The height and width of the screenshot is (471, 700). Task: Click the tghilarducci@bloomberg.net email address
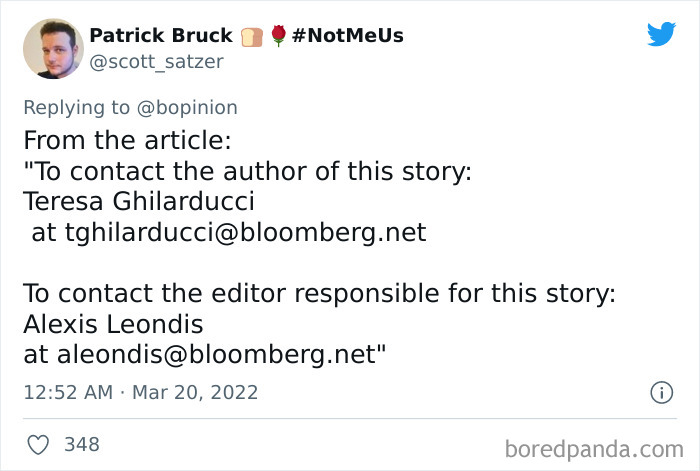(245, 233)
